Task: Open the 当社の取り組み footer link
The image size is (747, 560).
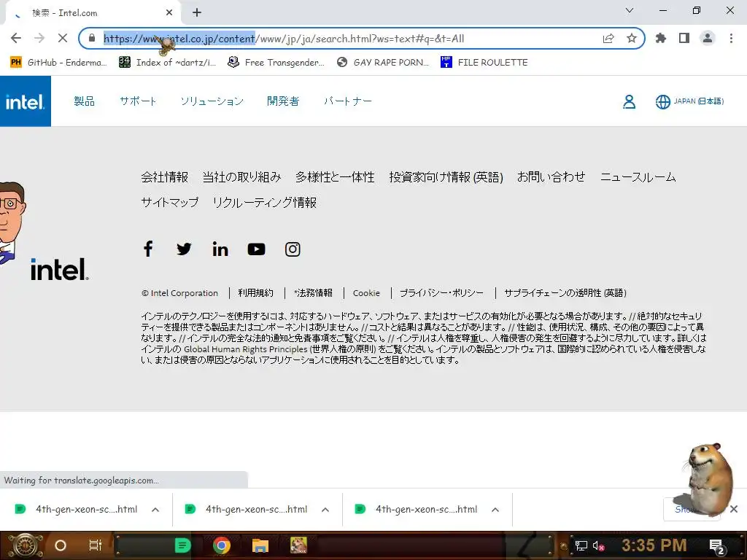Action: (x=241, y=177)
